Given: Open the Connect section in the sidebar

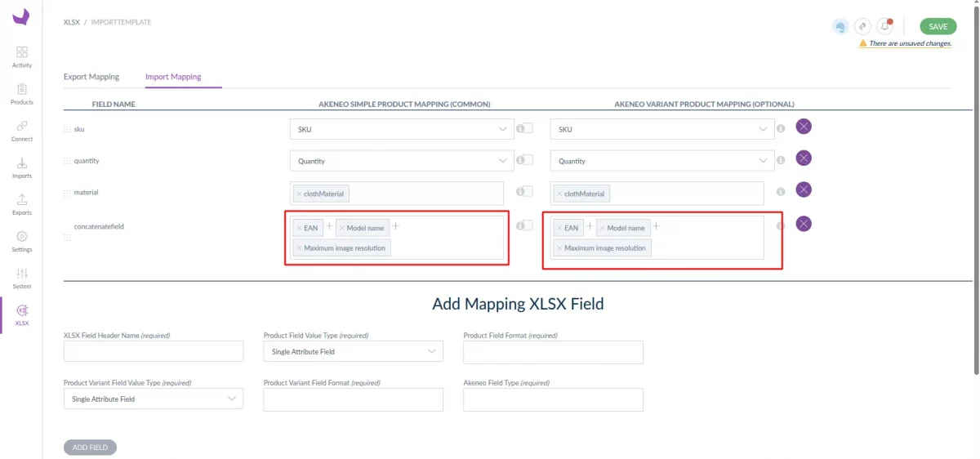Looking at the screenshot, I should coord(22,130).
